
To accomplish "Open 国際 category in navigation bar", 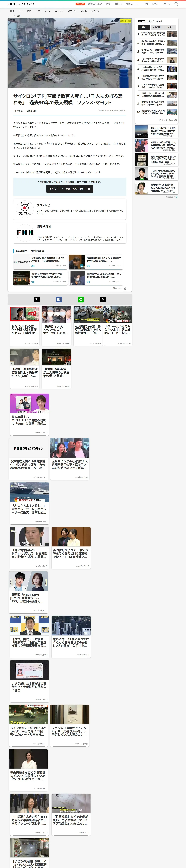I will pos(38,11).
